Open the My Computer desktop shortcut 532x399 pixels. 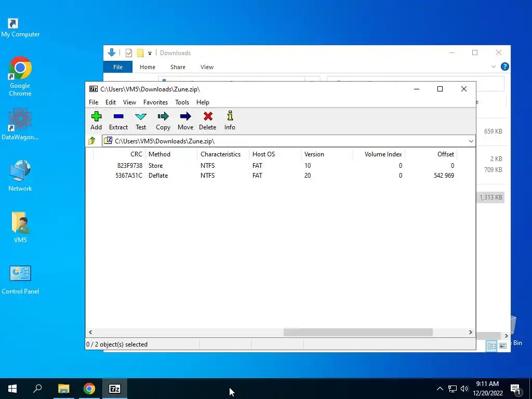coord(20,28)
